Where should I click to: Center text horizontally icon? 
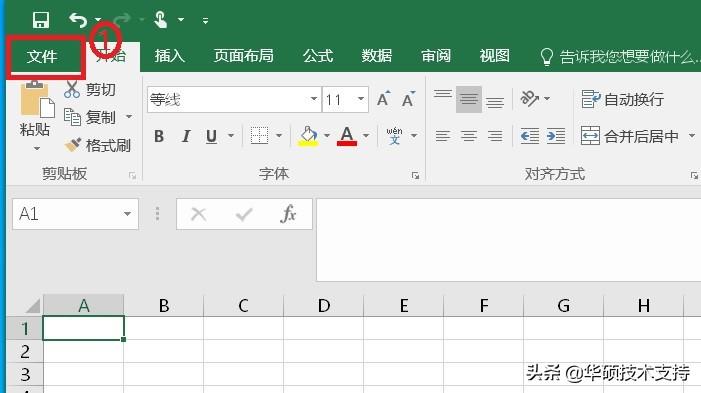469,136
